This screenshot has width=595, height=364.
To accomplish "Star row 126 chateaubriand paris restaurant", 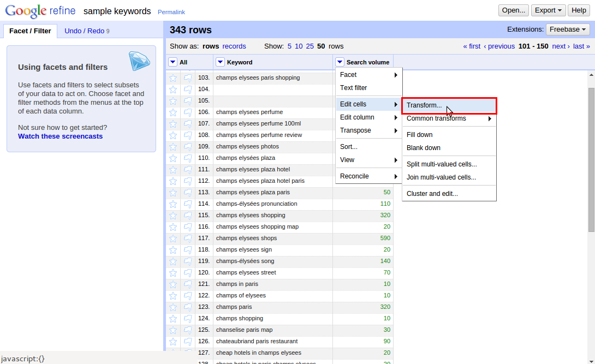I will (173, 342).
